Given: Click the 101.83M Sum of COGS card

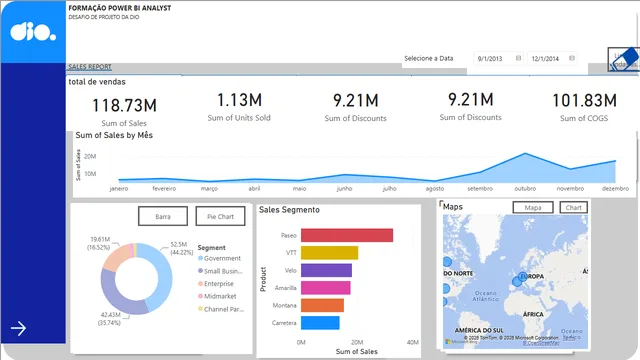Looking at the screenshot, I should pos(584,107).
